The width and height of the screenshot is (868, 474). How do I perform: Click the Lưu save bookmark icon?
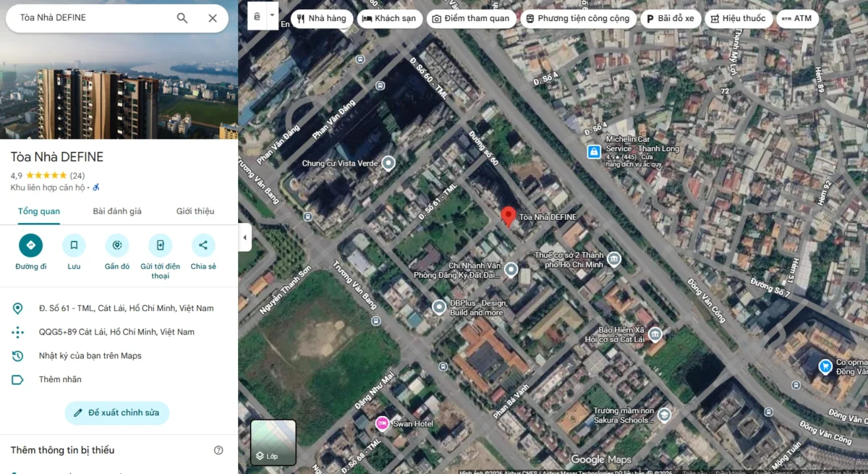click(74, 245)
